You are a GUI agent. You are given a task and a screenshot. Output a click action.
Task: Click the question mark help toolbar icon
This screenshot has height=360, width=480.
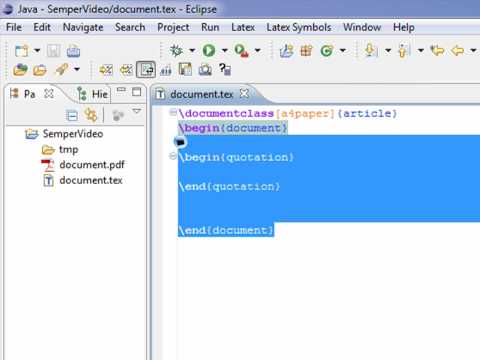[x=225, y=70]
